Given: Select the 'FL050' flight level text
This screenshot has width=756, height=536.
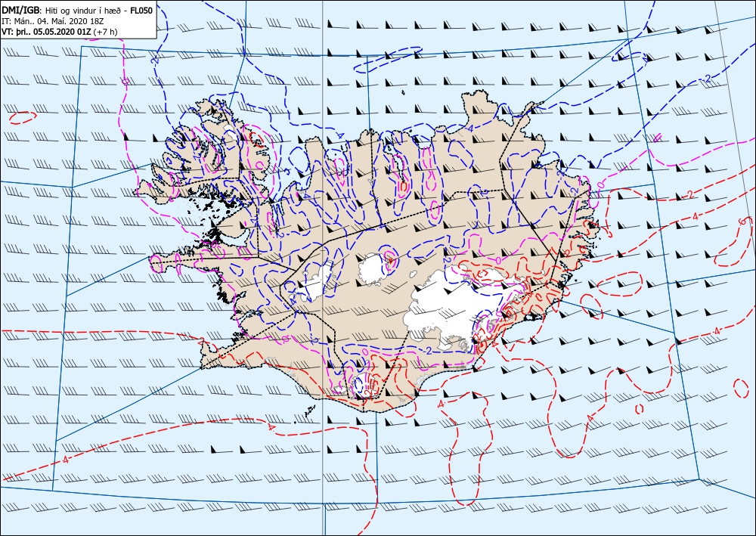Looking at the screenshot, I should (x=141, y=10).
